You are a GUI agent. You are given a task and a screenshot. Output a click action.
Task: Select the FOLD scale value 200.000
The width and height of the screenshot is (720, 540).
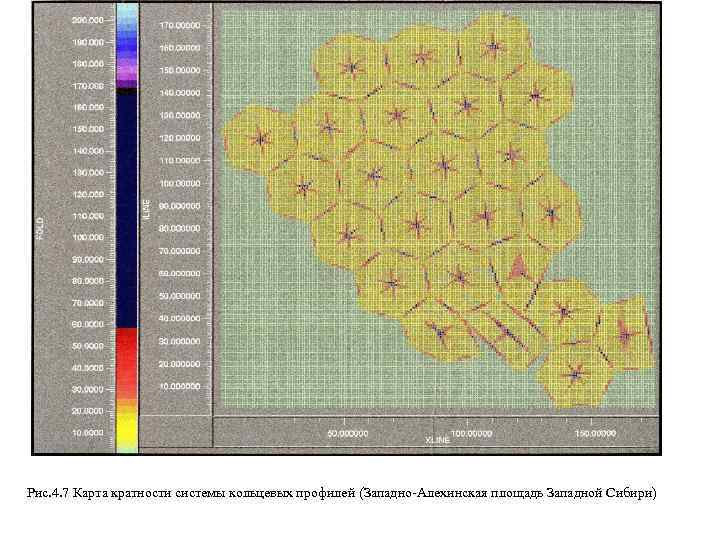point(88,20)
